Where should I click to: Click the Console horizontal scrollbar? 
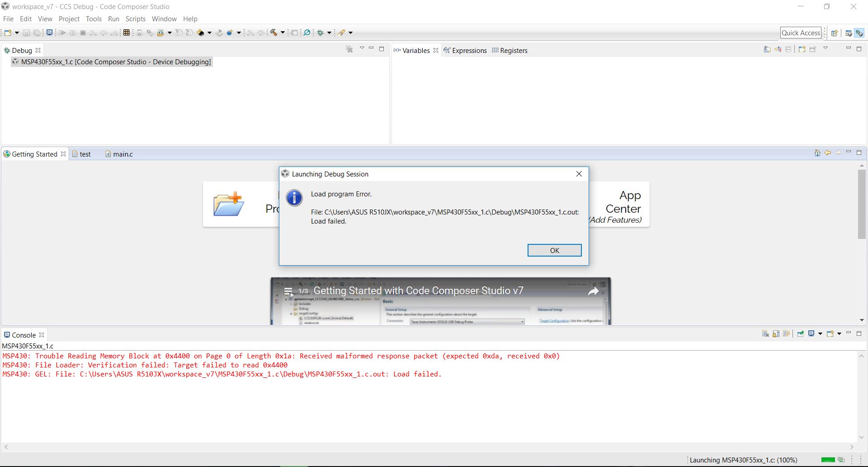pos(429,447)
